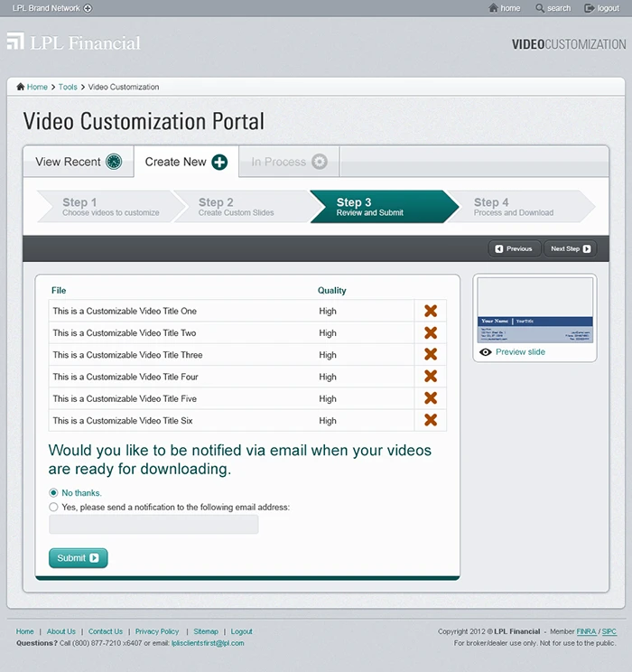632x672 pixels.
Task: Open the Contact Us footer link
Action: point(106,631)
